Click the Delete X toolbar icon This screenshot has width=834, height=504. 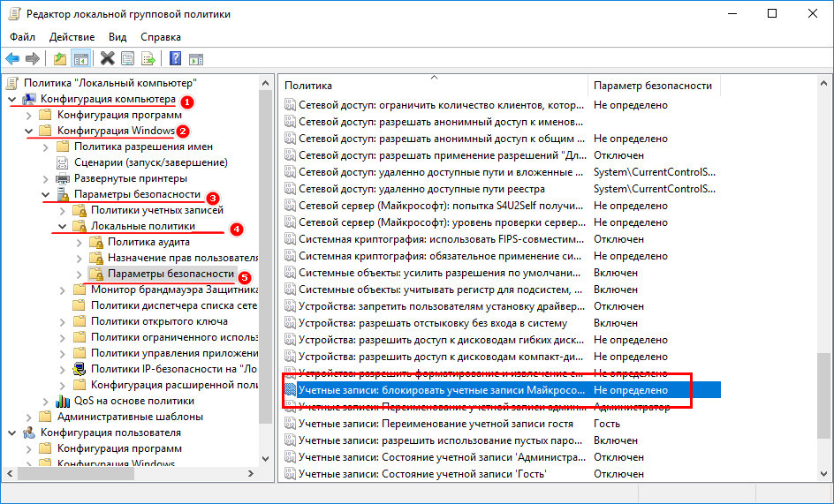(x=108, y=58)
